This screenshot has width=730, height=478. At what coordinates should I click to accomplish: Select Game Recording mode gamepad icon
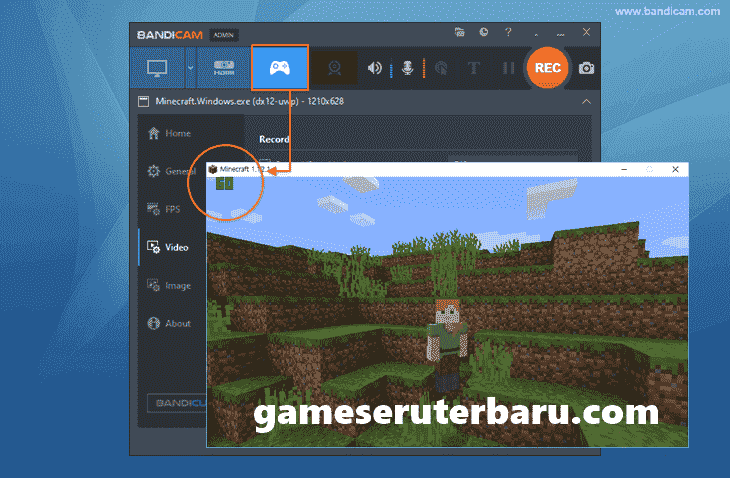pos(280,68)
